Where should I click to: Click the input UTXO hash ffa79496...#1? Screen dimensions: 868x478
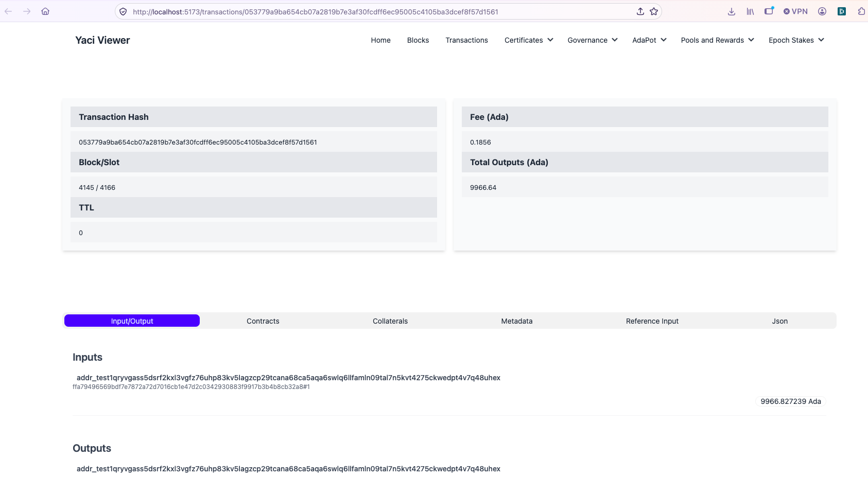[x=191, y=387]
